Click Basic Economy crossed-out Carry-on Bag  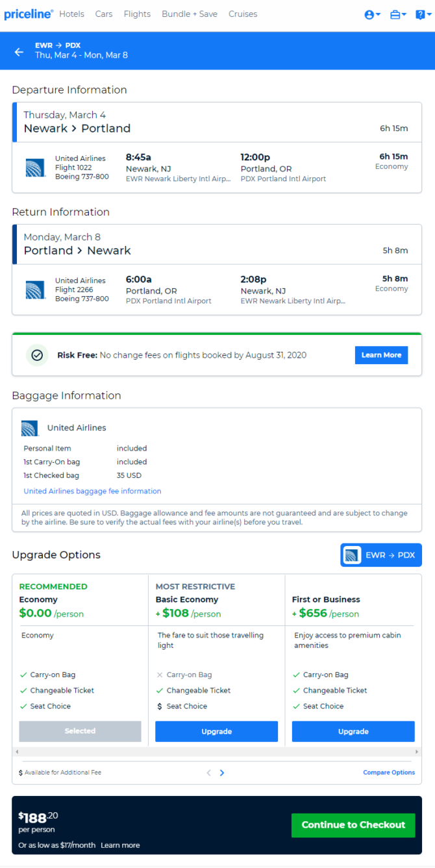tap(184, 675)
